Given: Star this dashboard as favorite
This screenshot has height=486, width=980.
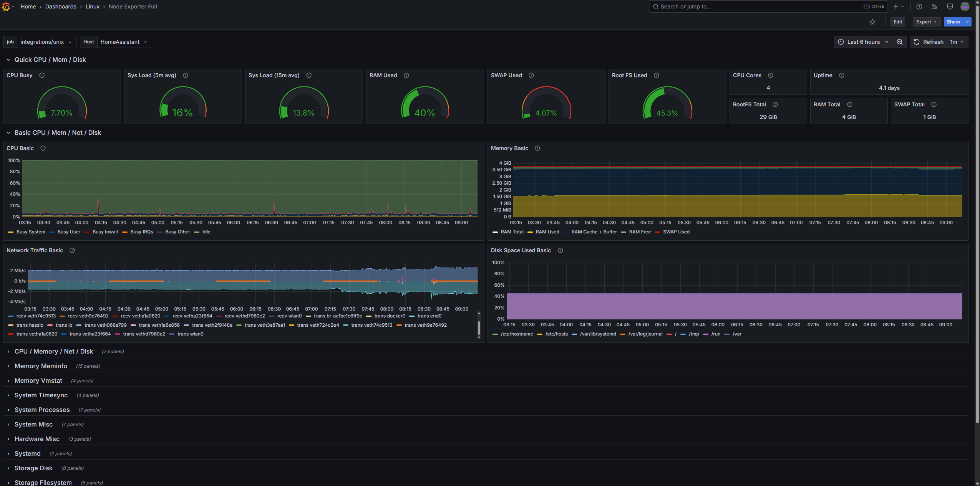Looking at the screenshot, I should click(x=872, y=22).
